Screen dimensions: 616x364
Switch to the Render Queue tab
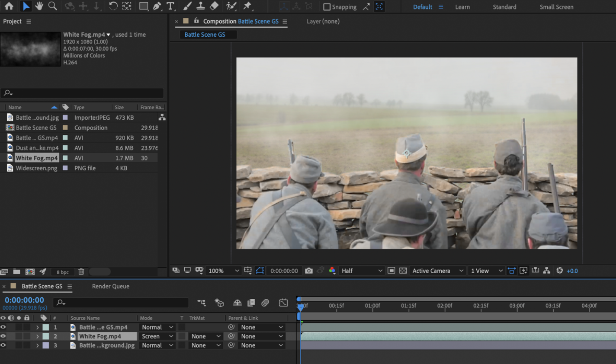click(110, 286)
